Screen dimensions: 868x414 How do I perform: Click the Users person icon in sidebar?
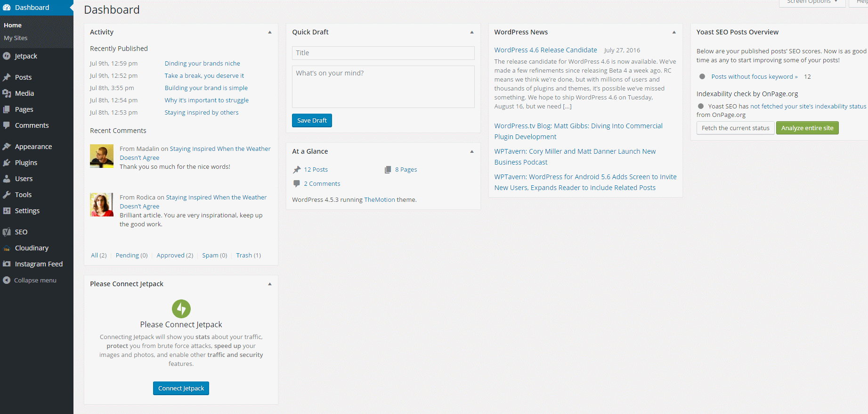coord(7,179)
